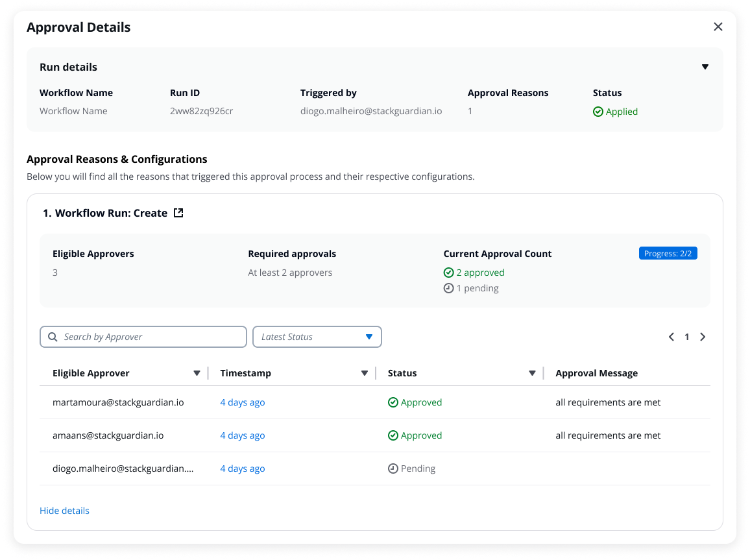Screen dimensions: 750x560
Task: Close the Approval Details dialog
Action: click(718, 27)
